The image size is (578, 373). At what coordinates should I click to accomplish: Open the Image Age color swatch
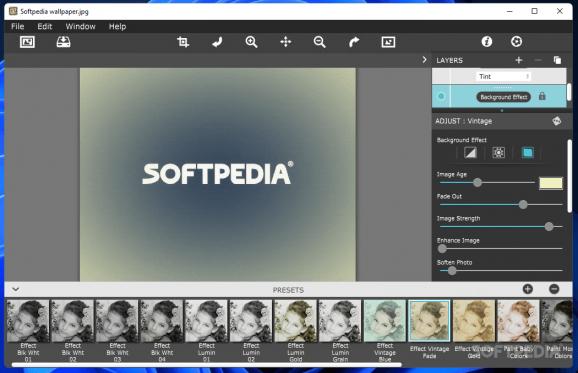[551, 183]
